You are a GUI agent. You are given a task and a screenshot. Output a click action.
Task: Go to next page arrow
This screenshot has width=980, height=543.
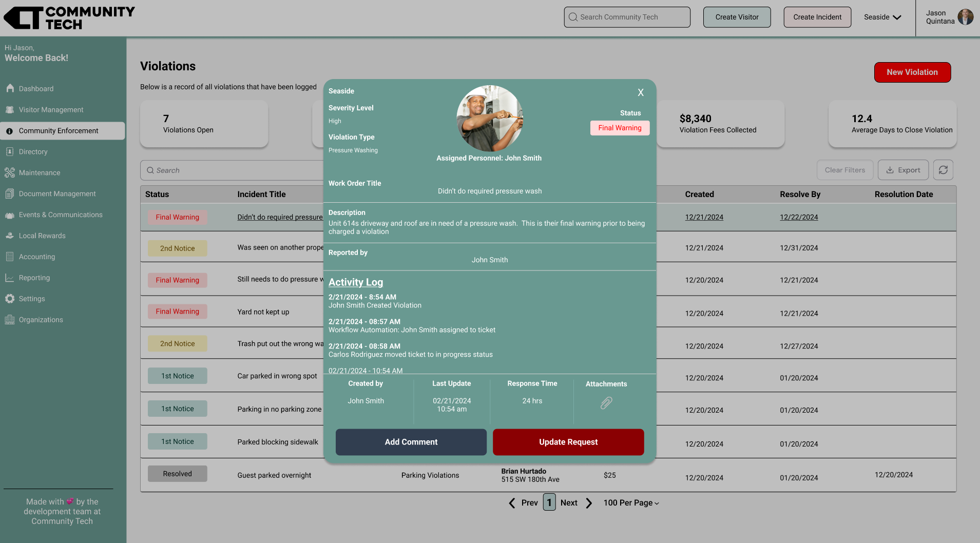[589, 503]
